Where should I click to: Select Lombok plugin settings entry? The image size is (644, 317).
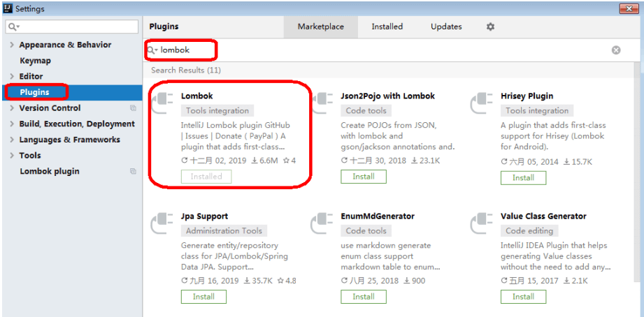[50, 172]
